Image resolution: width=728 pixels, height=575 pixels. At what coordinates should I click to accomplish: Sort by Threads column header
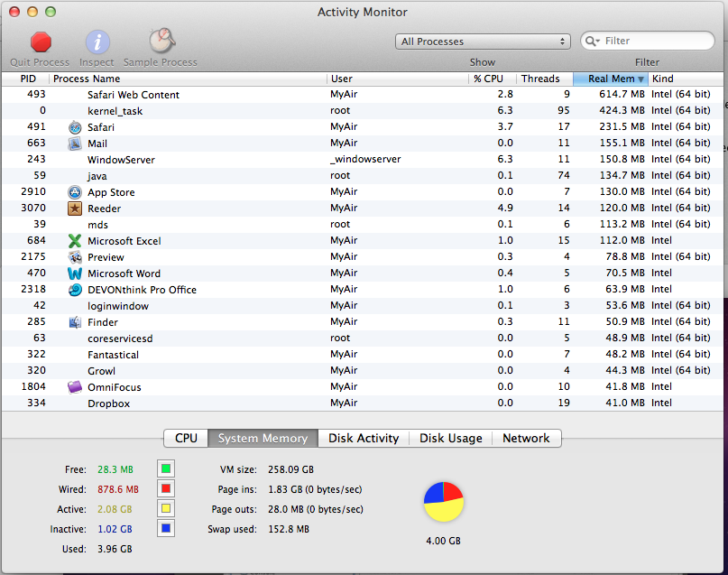click(x=545, y=79)
